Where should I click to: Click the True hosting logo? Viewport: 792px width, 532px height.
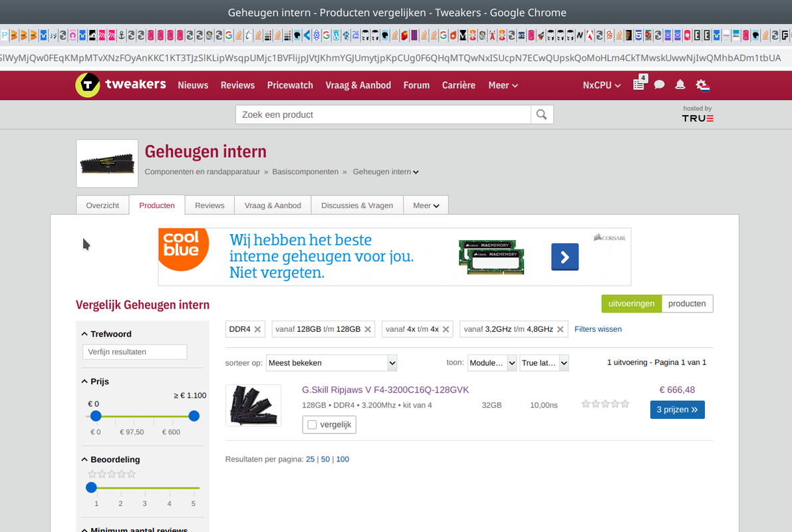698,118
